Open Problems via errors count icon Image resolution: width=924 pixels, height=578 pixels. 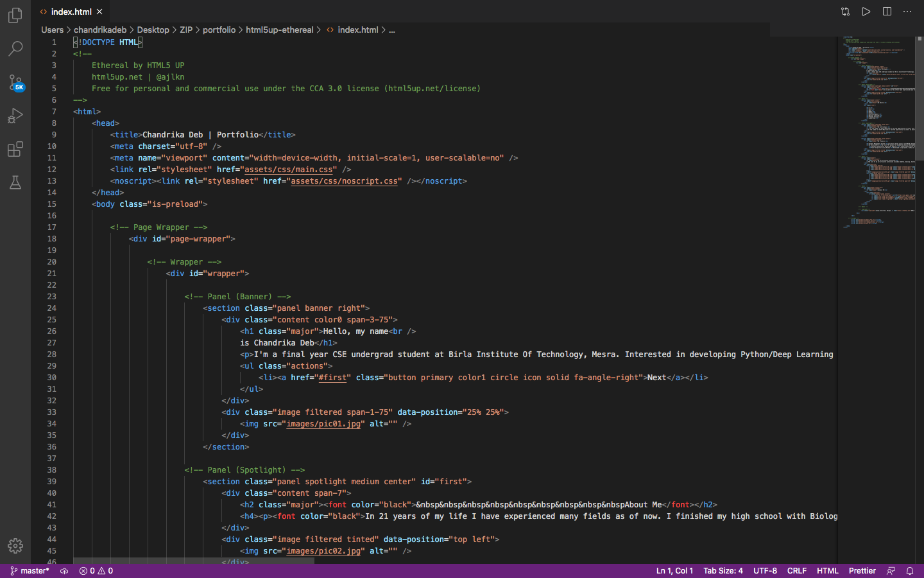pos(87,571)
